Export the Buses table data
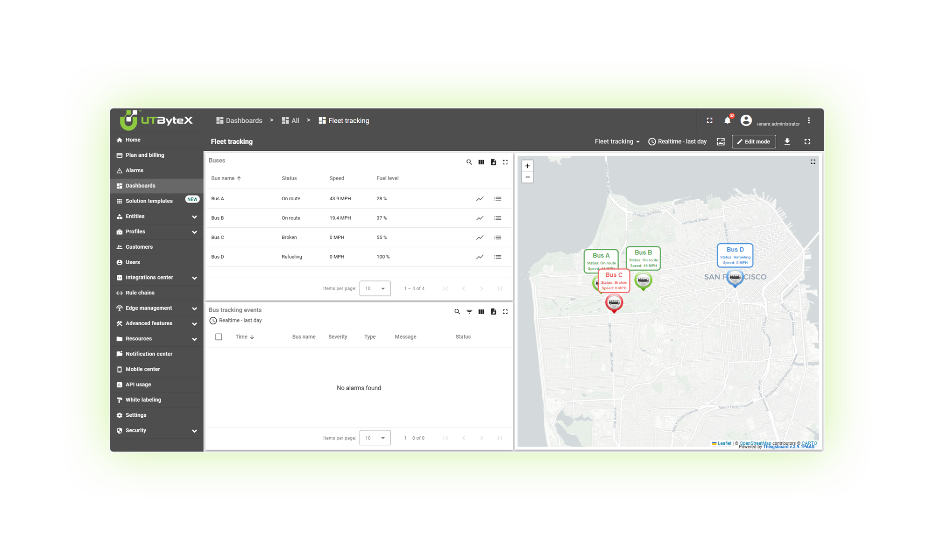This screenshot has height=560, width=934. coord(493,162)
